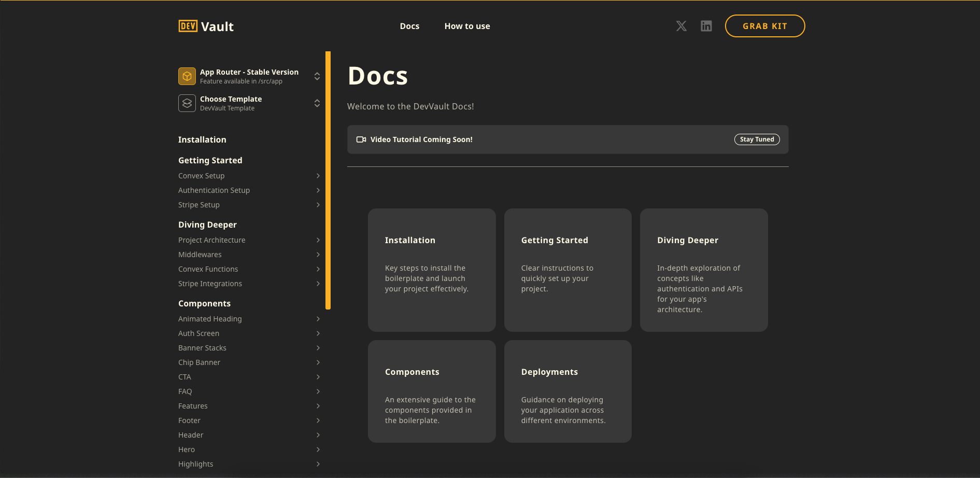Open Animated Heading sidebar link
This screenshot has width=980, height=478.
point(210,319)
